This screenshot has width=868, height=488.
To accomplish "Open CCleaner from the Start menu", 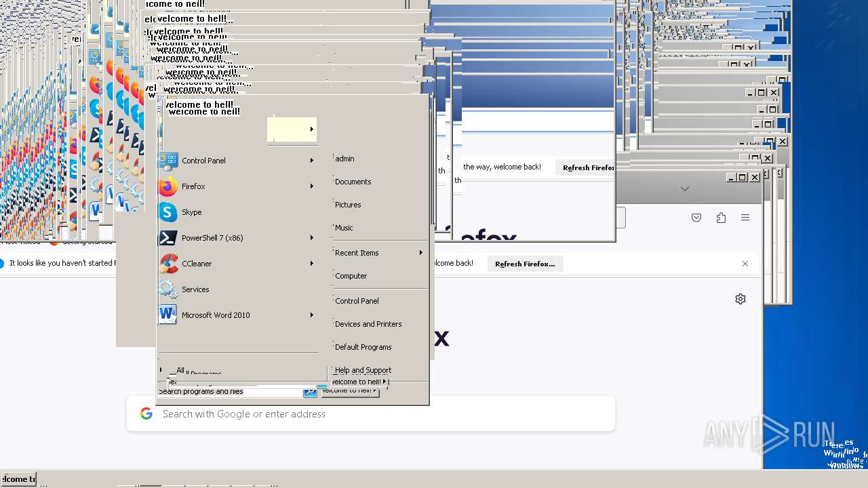I will pos(237,264).
